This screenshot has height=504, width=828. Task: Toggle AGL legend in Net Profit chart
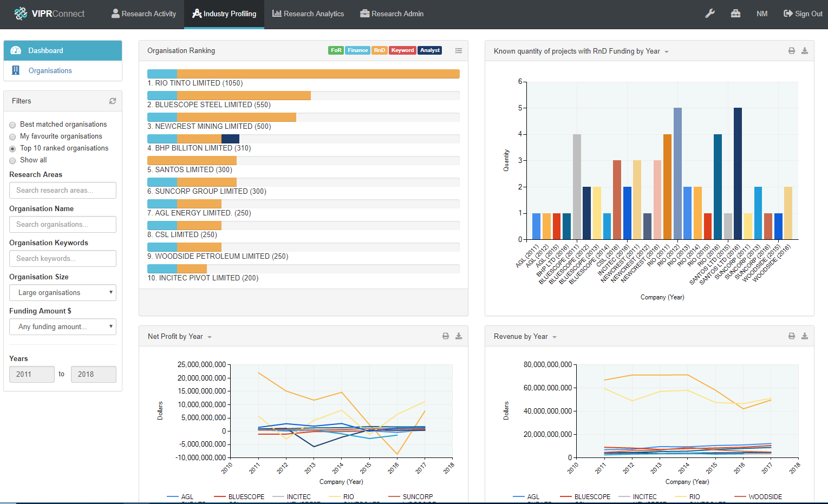(180, 496)
